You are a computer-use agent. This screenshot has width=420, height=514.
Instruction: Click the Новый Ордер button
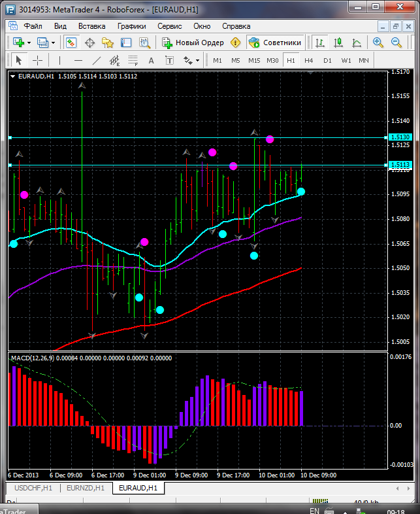pos(193,43)
